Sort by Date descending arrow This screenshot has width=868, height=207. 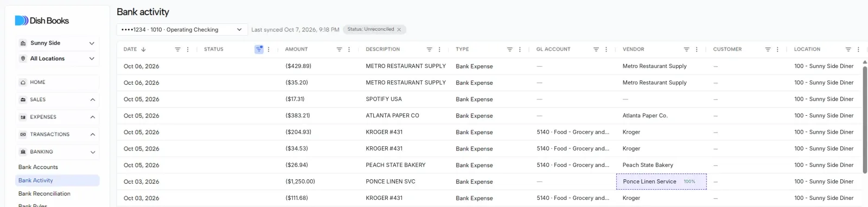point(143,49)
